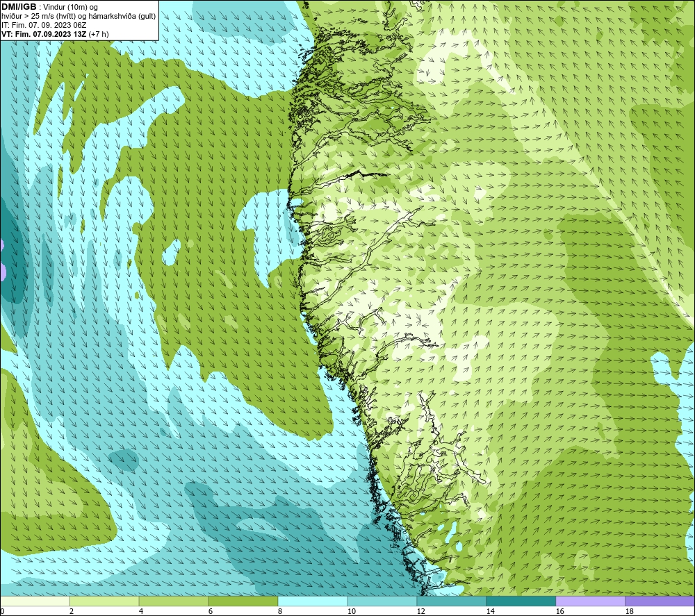695x616 pixels.
Task: Click the 8–10 m/s light cyan swatch
Action: pyautogui.click(x=313, y=601)
